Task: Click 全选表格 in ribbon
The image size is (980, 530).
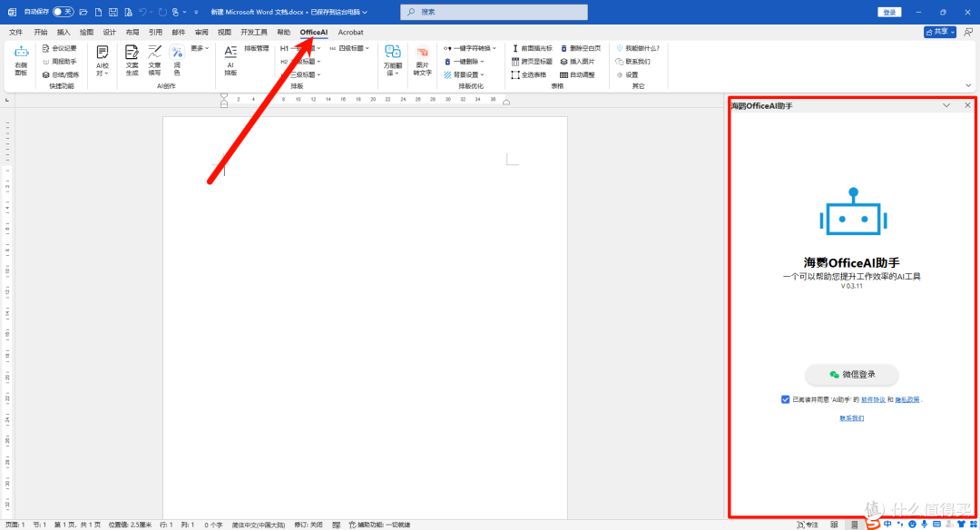Action: pyautogui.click(x=529, y=74)
